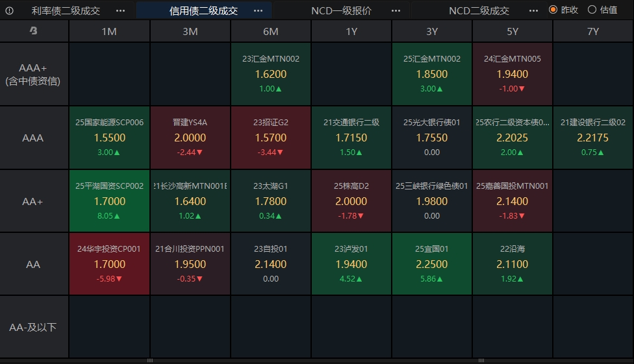Open more options next to NCD二级成交
The image size is (634, 364).
point(533,10)
